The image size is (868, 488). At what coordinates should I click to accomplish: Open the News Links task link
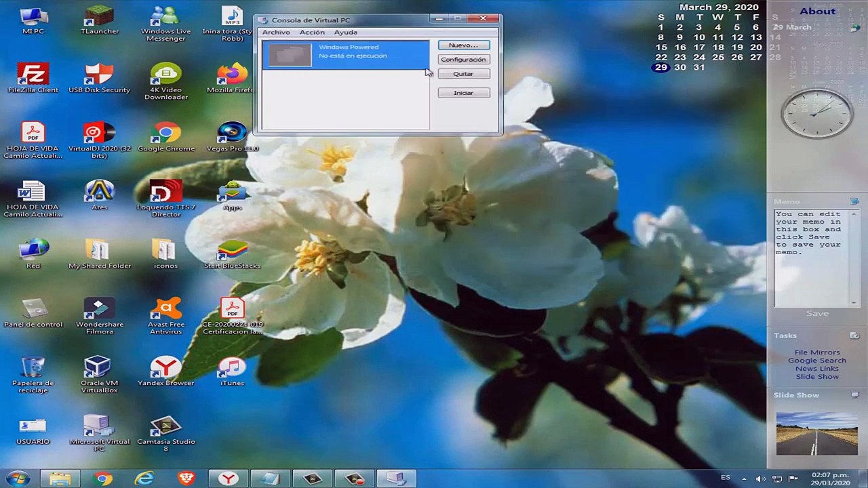pos(817,369)
